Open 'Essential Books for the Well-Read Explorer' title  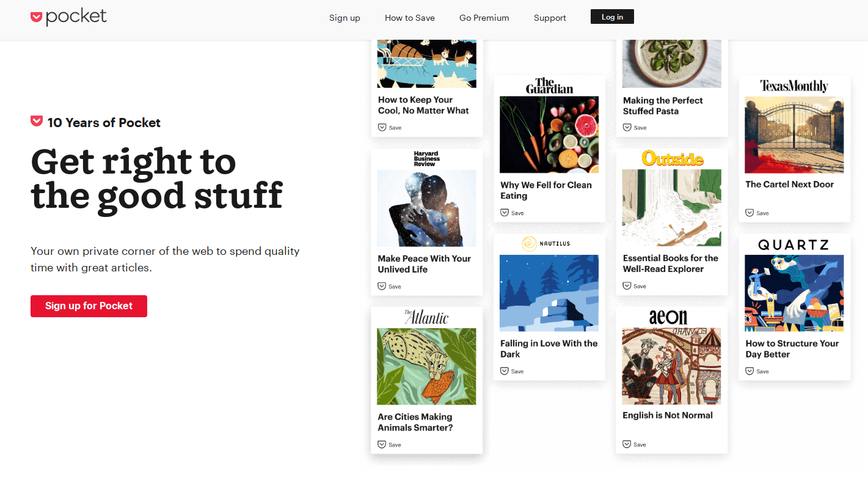click(671, 263)
